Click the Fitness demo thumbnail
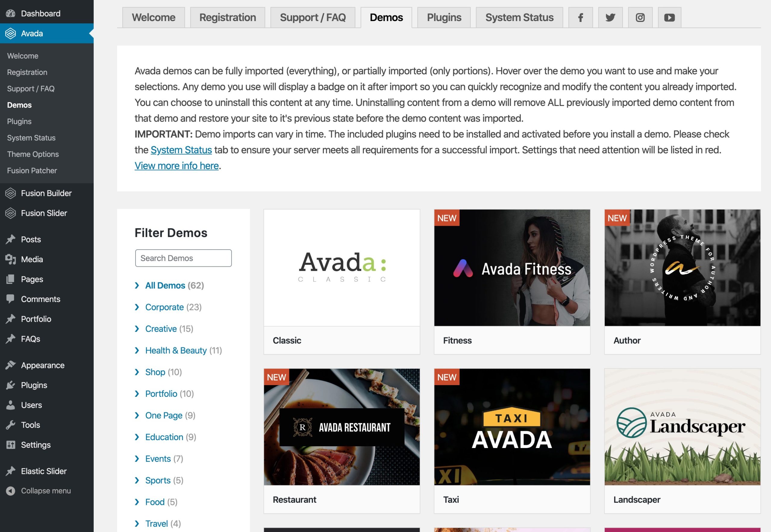This screenshot has width=771, height=532. tap(512, 267)
